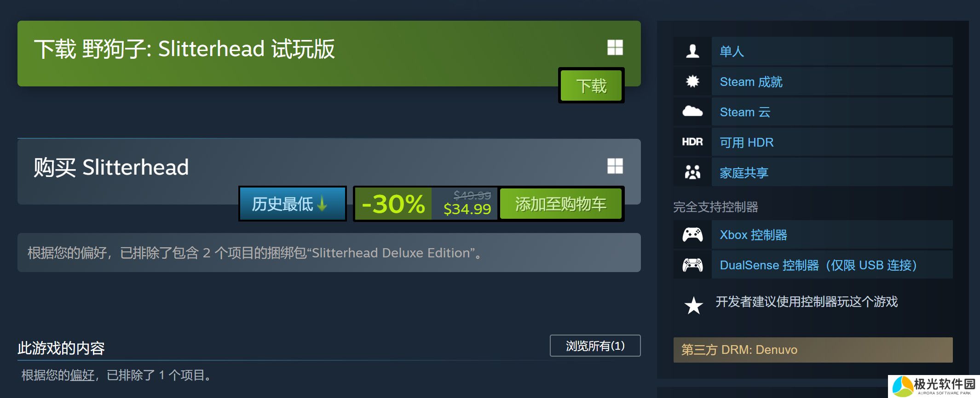The image size is (980, 398).
Task: Open the 家庭共享 link
Action: 744,173
